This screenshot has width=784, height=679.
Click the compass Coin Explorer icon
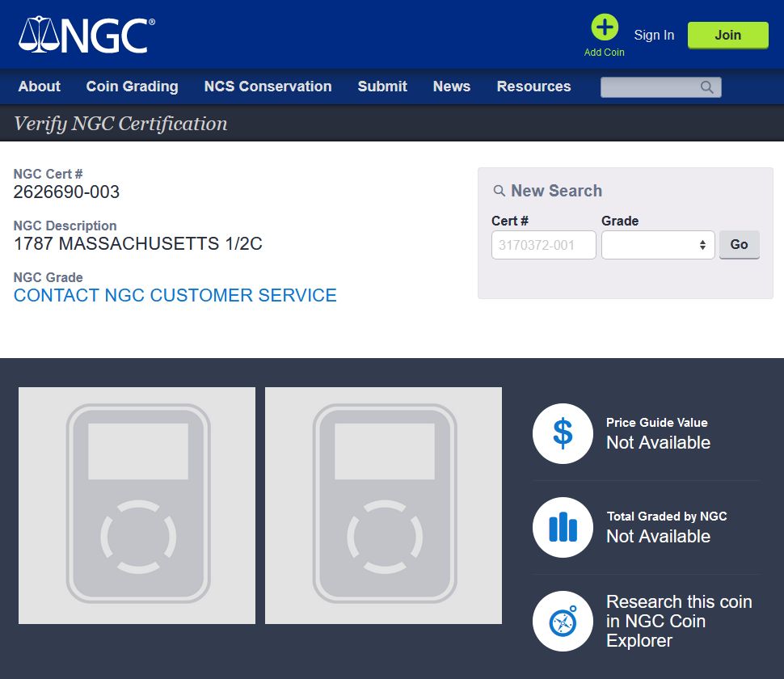pyautogui.click(x=563, y=621)
